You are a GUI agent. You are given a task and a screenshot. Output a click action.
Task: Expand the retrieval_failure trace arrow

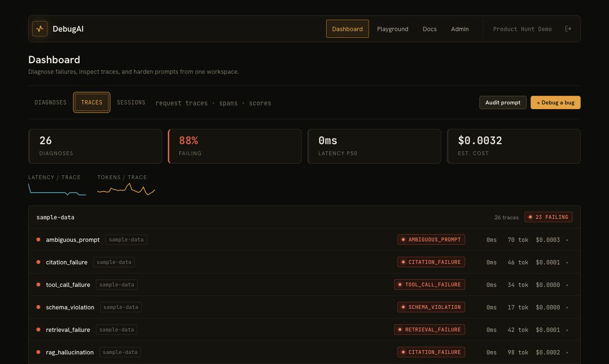point(567,330)
